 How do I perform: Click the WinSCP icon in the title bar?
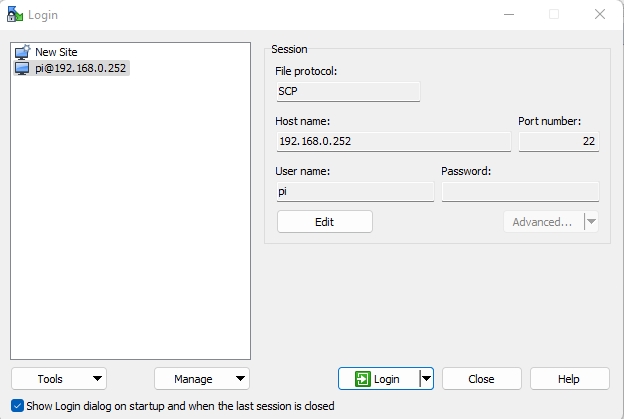click(15, 14)
